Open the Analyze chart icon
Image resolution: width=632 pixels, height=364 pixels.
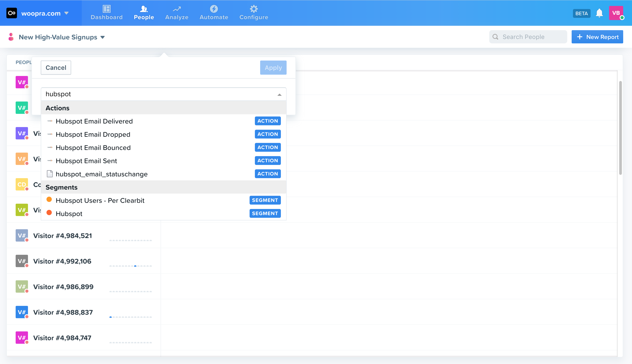(x=177, y=9)
